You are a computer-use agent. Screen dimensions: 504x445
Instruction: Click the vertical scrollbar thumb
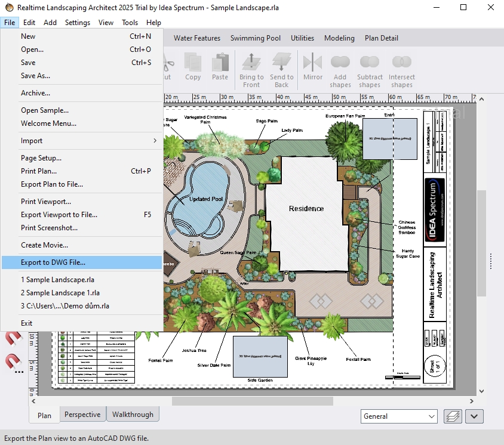(x=481, y=243)
